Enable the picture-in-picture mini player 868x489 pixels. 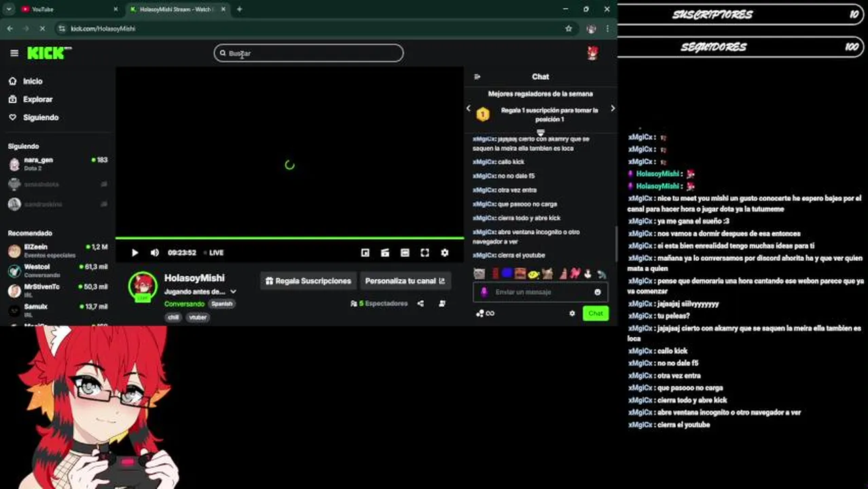365,253
